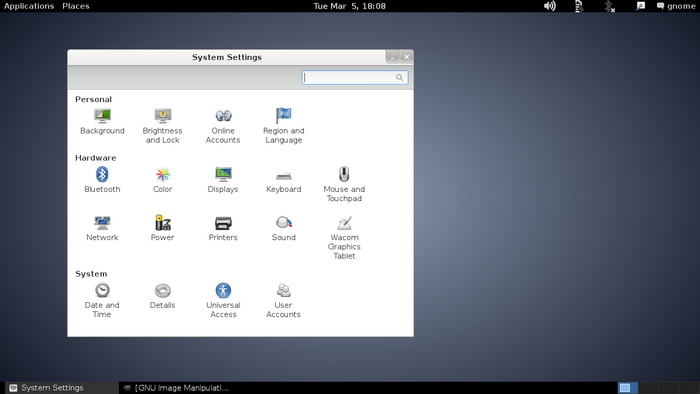Open the Bluetooth settings icon
Viewport: 700px width, 394px height.
102,180
